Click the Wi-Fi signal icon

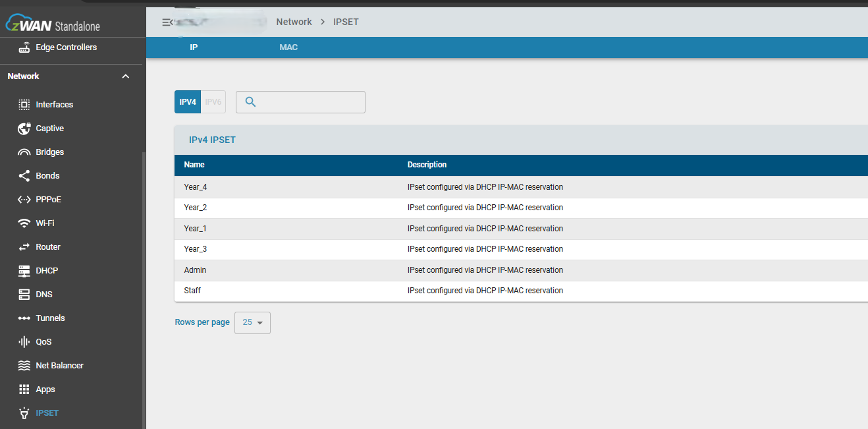click(x=24, y=223)
